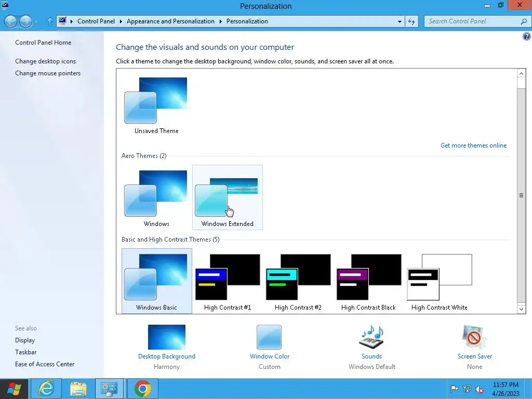Viewport: 532px width, 399px height.
Task: Open the Sounds settings icon
Action: [371, 337]
